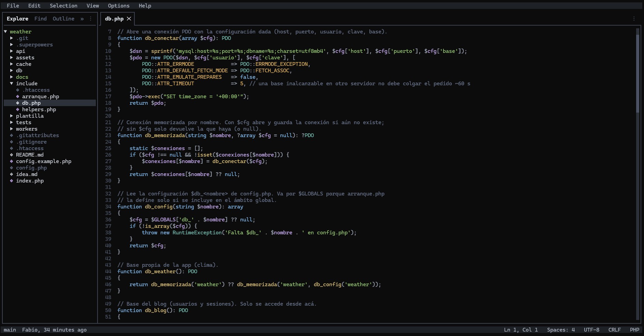Click the config.example.php file diamond icon
Viewport: 644px width, 336px height.
coord(12,161)
